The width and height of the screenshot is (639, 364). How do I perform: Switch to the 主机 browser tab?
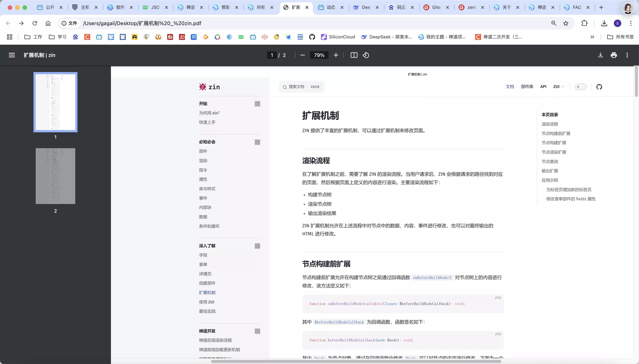(85, 8)
